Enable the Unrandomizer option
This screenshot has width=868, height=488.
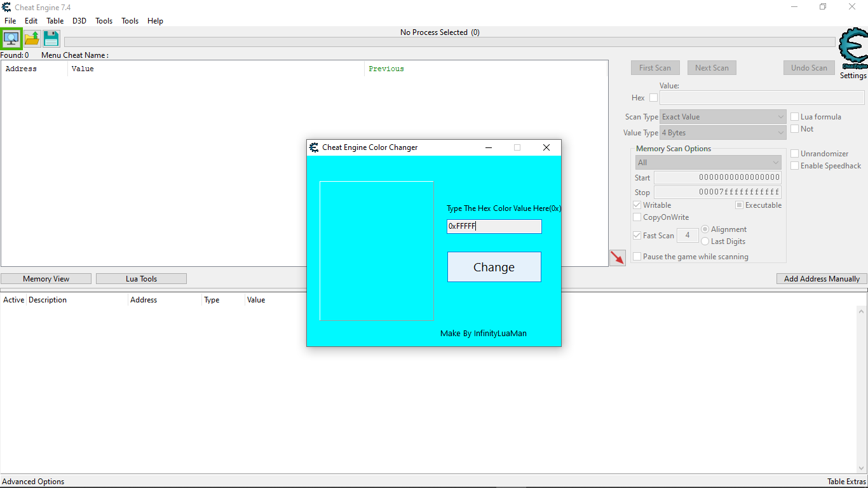pyautogui.click(x=794, y=153)
